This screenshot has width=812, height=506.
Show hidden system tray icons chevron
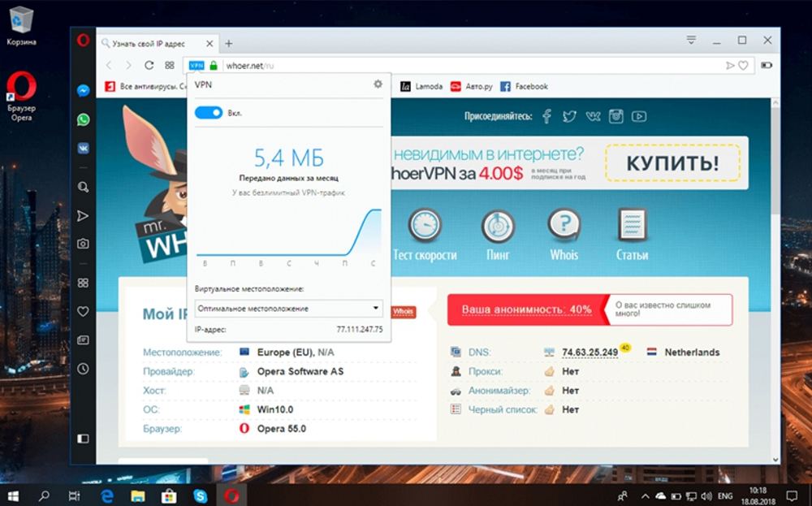646,496
